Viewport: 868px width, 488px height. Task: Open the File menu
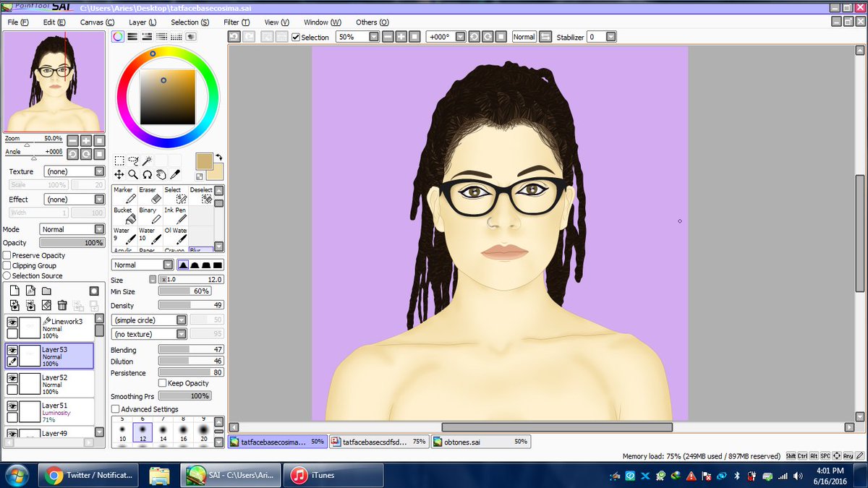click(x=18, y=22)
